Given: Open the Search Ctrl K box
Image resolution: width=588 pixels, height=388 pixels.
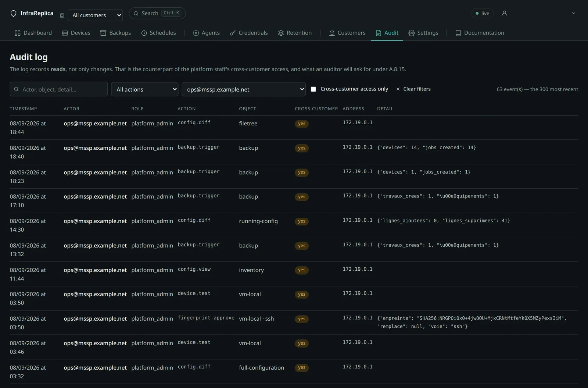Looking at the screenshot, I should click(x=157, y=13).
